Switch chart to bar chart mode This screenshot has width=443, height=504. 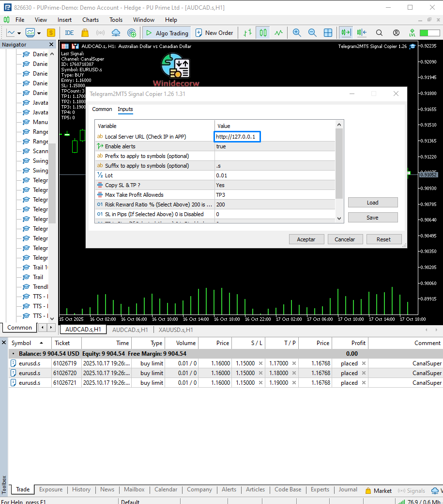(x=247, y=33)
